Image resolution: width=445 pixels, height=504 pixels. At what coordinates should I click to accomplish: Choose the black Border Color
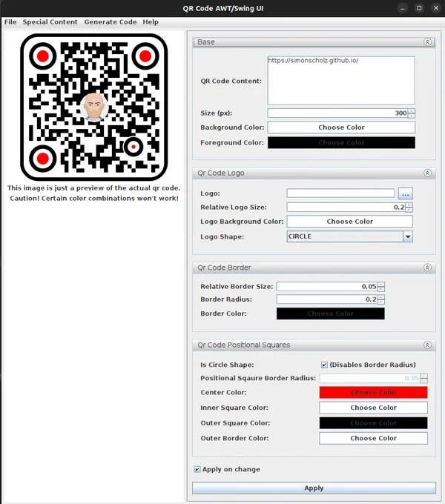(x=331, y=314)
